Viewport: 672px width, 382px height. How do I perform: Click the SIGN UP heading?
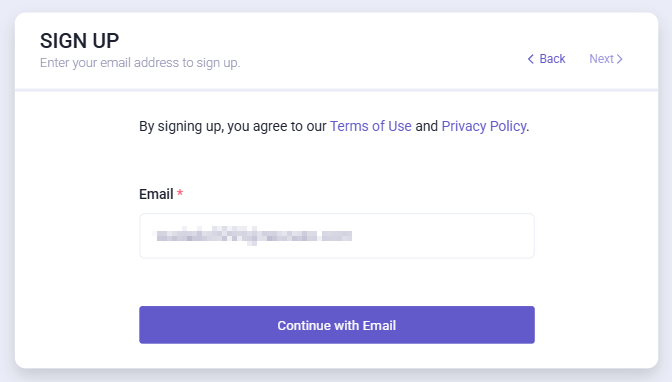click(80, 41)
